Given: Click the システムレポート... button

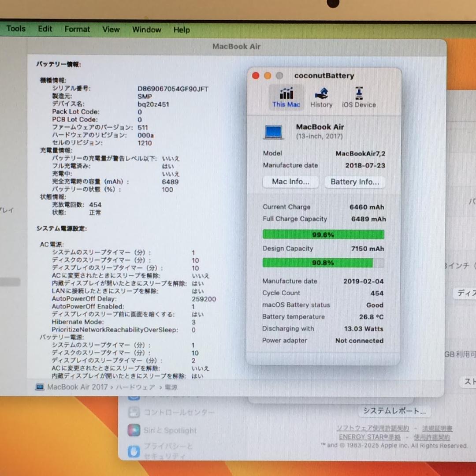Looking at the screenshot, I should point(394,411).
